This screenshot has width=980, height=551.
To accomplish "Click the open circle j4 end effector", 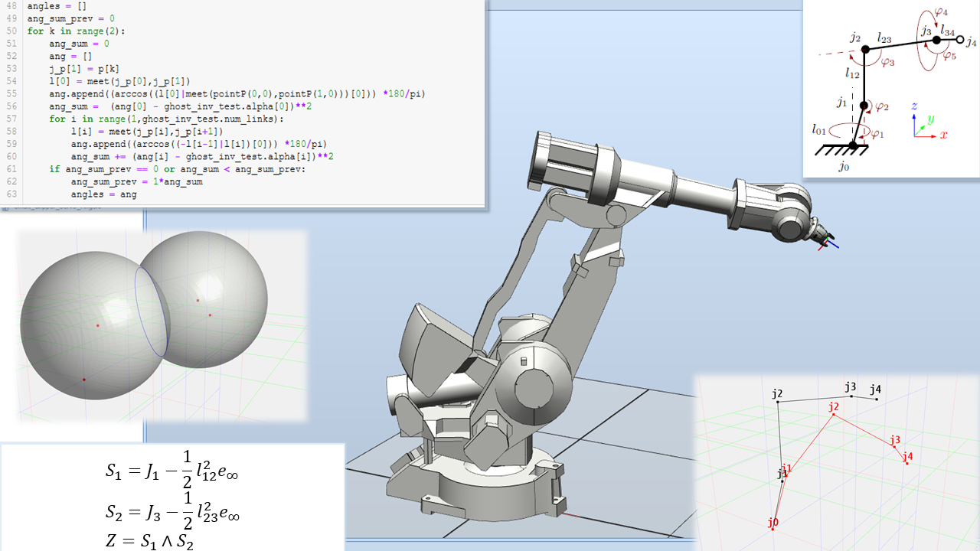I will tap(960, 41).
